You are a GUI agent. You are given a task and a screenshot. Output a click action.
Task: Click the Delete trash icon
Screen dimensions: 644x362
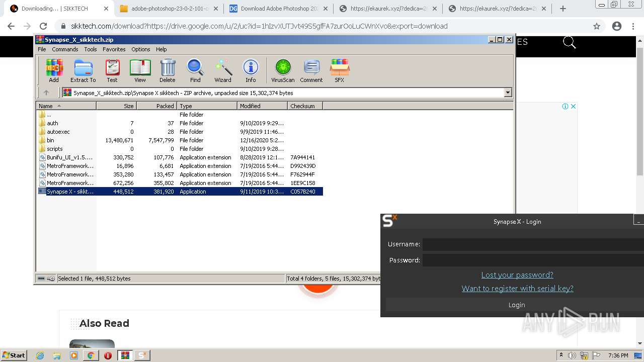tap(168, 70)
